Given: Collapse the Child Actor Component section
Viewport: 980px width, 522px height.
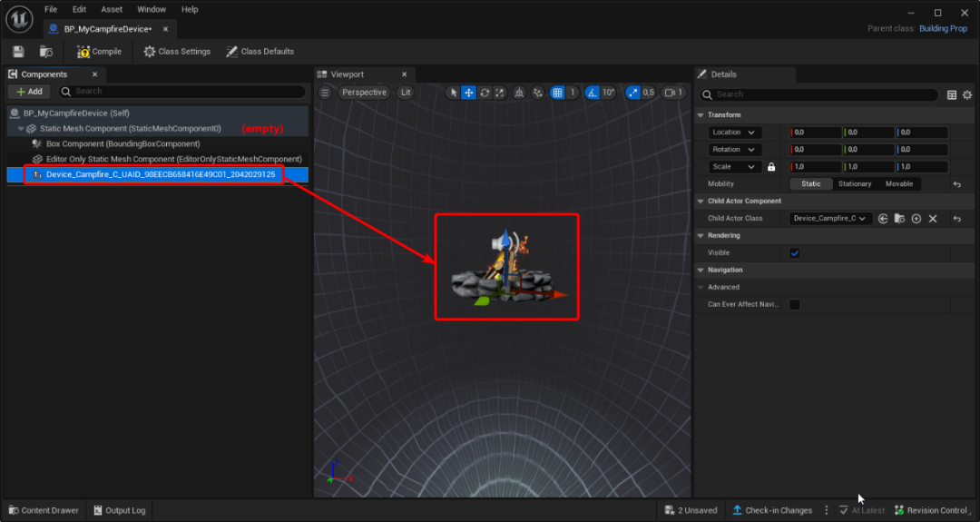Looking at the screenshot, I should pos(701,202).
